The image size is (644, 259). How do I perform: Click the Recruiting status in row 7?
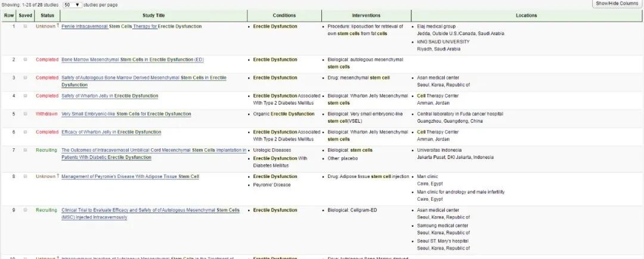47,150
